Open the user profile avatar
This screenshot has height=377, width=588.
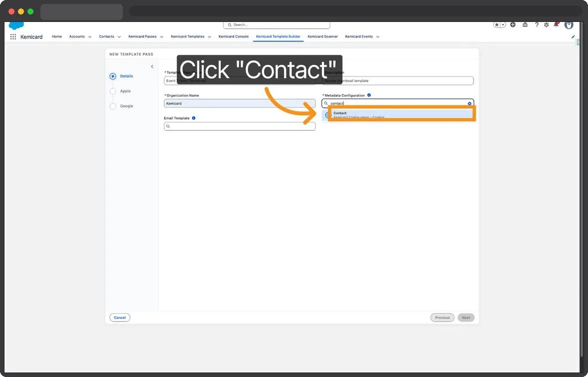pos(569,25)
